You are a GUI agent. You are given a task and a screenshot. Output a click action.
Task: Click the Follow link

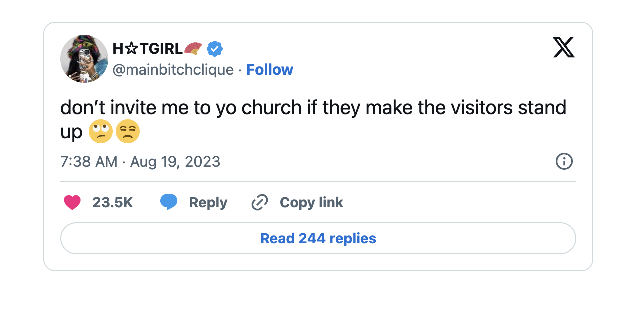(270, 70)
